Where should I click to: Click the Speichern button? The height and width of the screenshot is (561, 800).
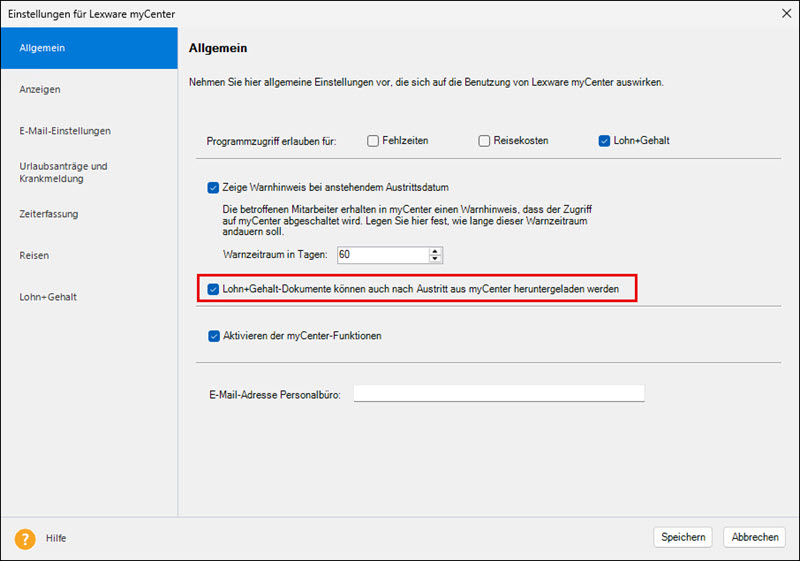(683, 537)
